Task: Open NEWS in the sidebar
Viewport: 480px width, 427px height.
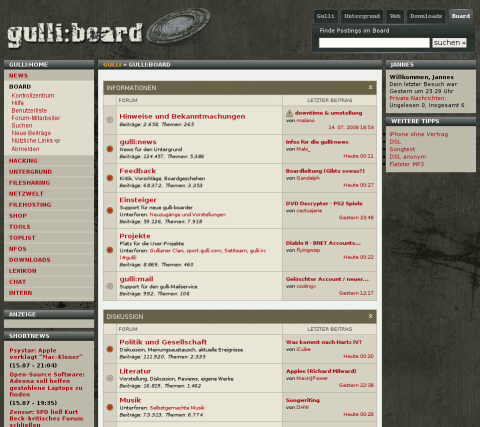Action: point(18,76)
